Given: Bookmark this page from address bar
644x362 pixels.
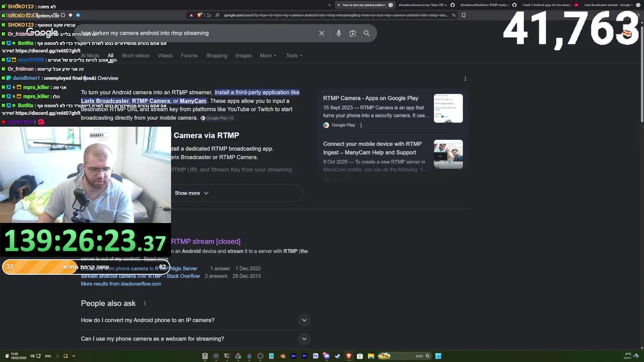Looking at the screenshot, I should pos(463,15).
